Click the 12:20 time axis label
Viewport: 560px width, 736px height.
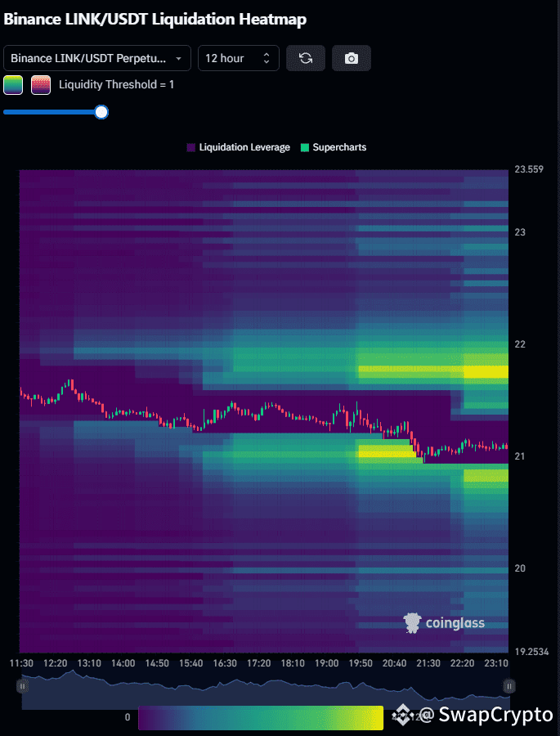click(x=56, y=663)
